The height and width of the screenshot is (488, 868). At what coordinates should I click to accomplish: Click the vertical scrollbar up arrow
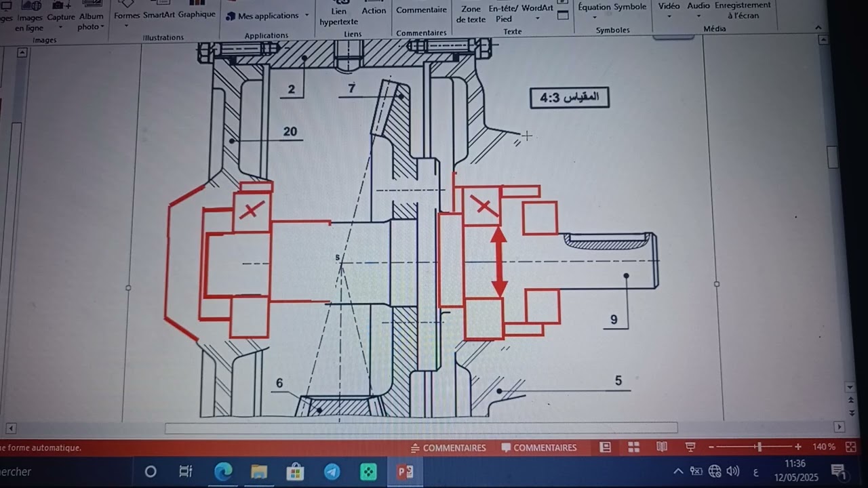[823, 40]
